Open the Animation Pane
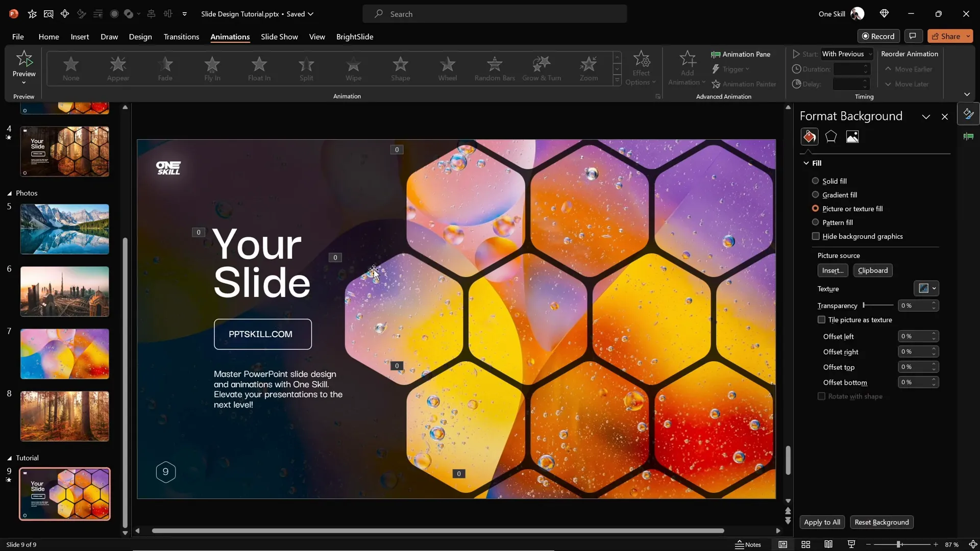This screenshot has height=551, width=980. click(x=741, y=54)
